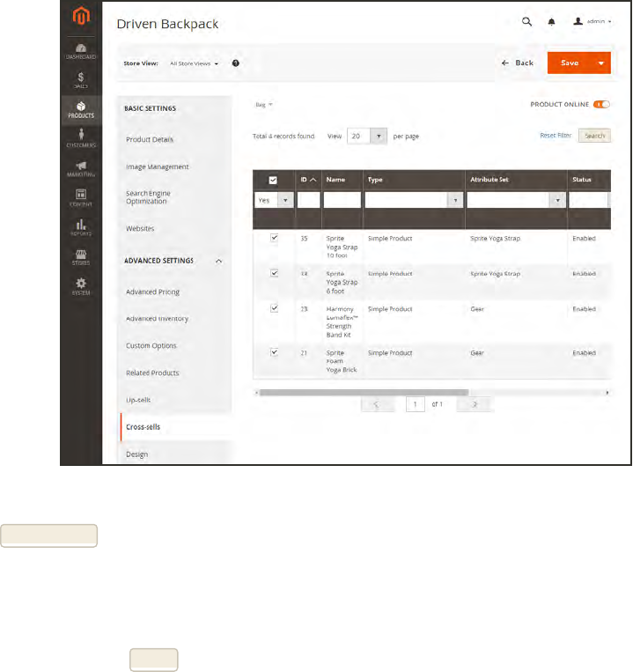Open the Marketing megaphone menu
The image size is (633, 672).
click(x=81, y=169)
